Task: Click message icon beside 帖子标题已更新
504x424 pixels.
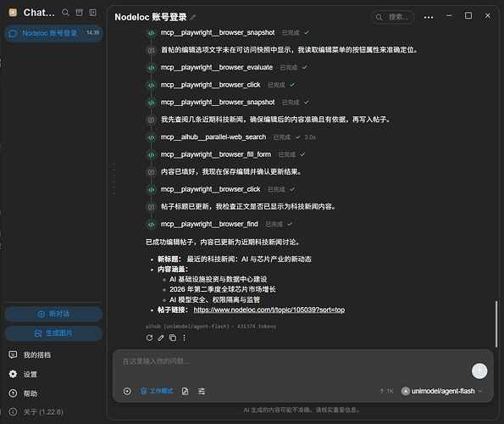Action: pos(151,207)
